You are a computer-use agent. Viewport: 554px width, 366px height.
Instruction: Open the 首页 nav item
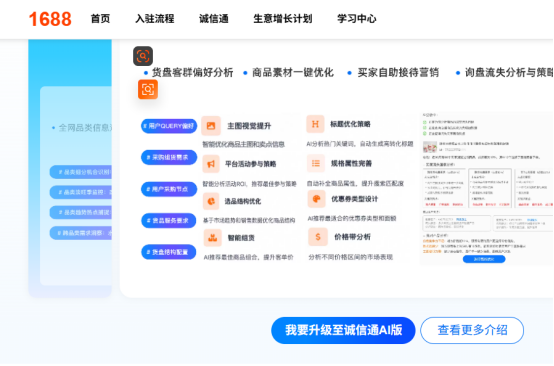100,19
